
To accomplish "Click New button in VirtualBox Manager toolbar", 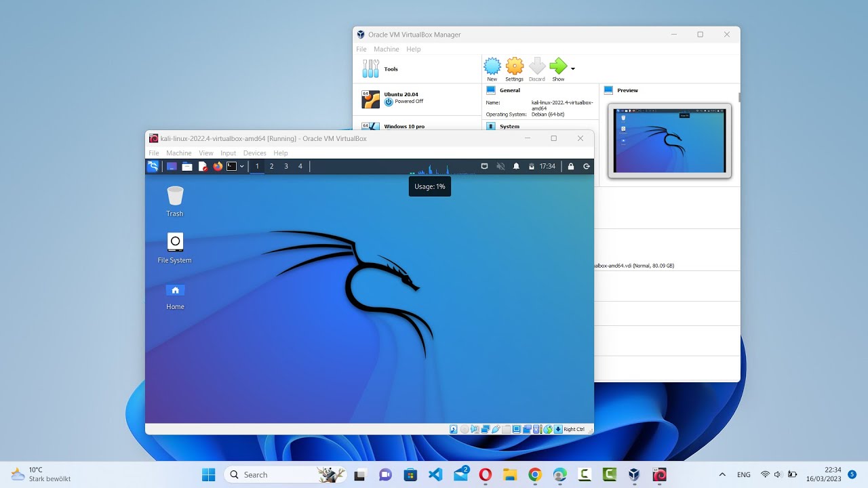I will click(x=492, y=69).
